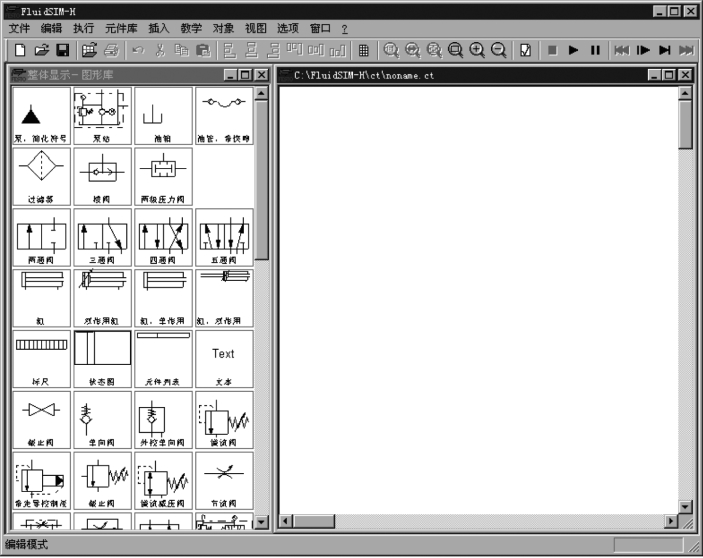Click noname.ct horizontal scroll right arrow
This screenshot has width=703, height=558.
point(671,521)
